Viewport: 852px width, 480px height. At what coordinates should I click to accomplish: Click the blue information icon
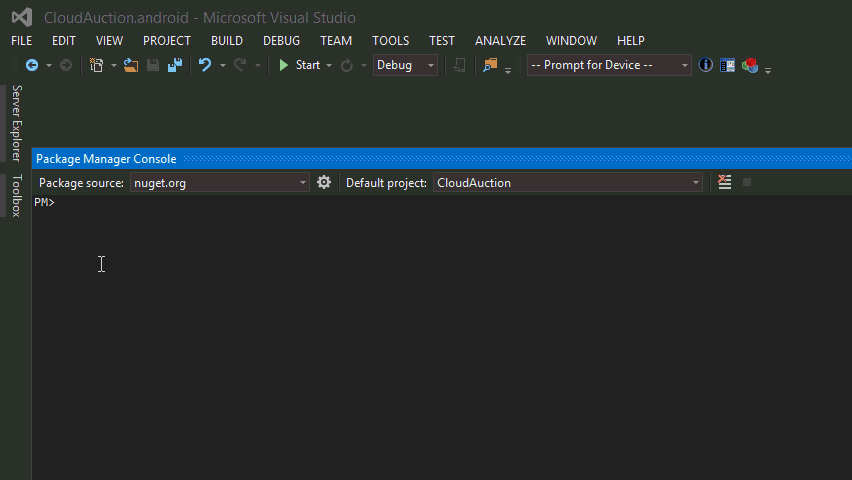(x=705, y=65)
